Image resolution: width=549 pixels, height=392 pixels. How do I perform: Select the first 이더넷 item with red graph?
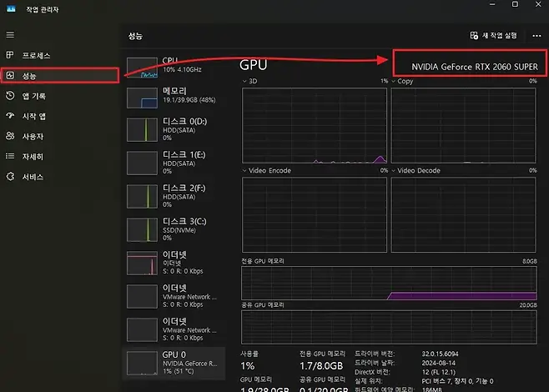pos(174,264)
